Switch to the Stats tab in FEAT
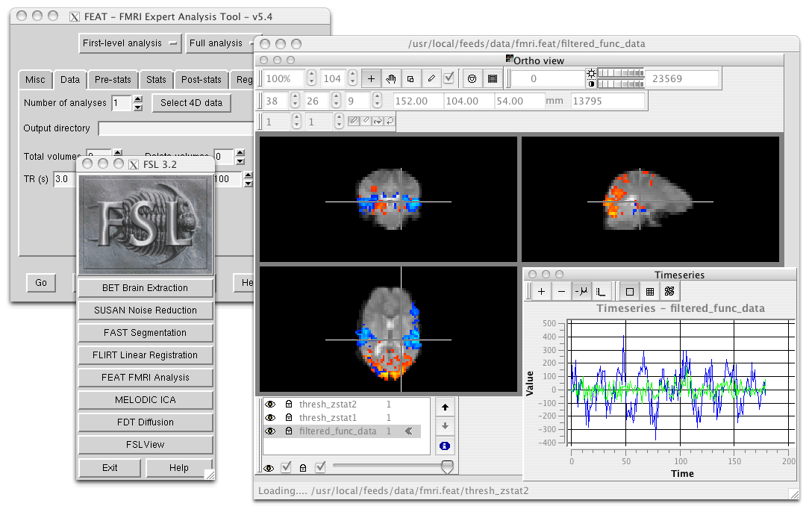This screenshot has width=812, height=509. point(156,80)
